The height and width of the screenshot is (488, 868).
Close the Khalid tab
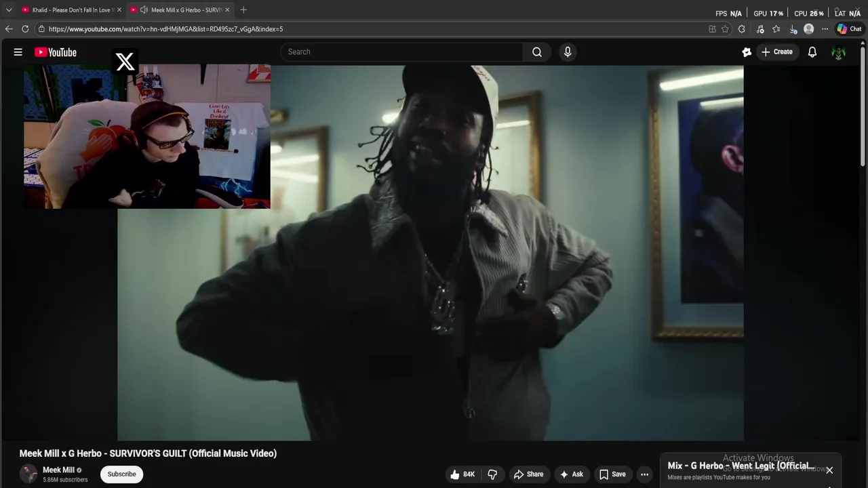[119, 9]
